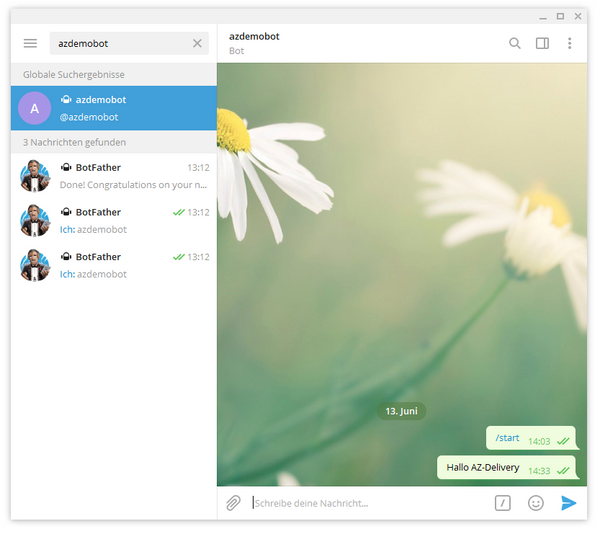Close the Telegram window

[x=578, y=16]
